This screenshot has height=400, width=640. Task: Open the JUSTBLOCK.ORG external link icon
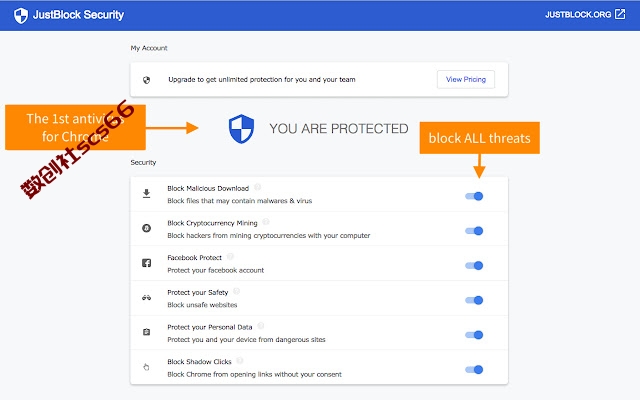tap(620, 14)
